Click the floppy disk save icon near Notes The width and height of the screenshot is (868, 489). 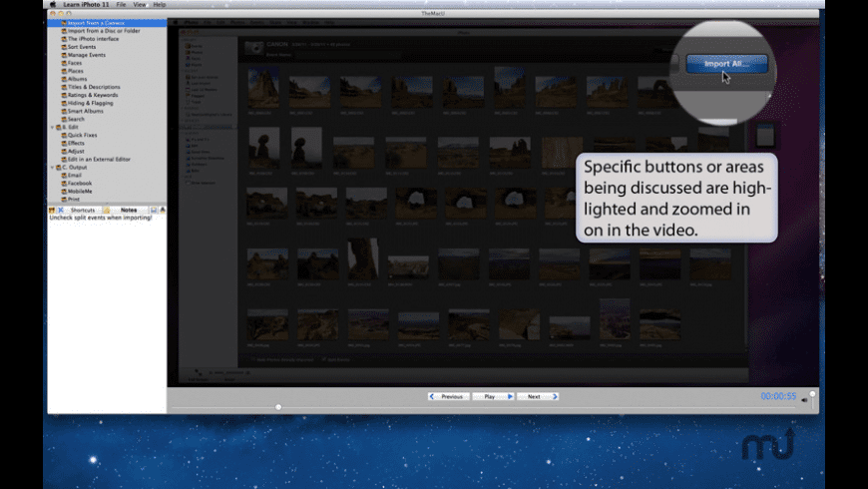(154, 210)
